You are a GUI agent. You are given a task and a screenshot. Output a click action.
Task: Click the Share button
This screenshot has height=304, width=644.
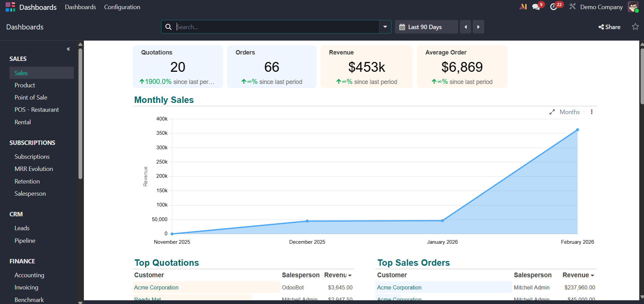[609, 27]
